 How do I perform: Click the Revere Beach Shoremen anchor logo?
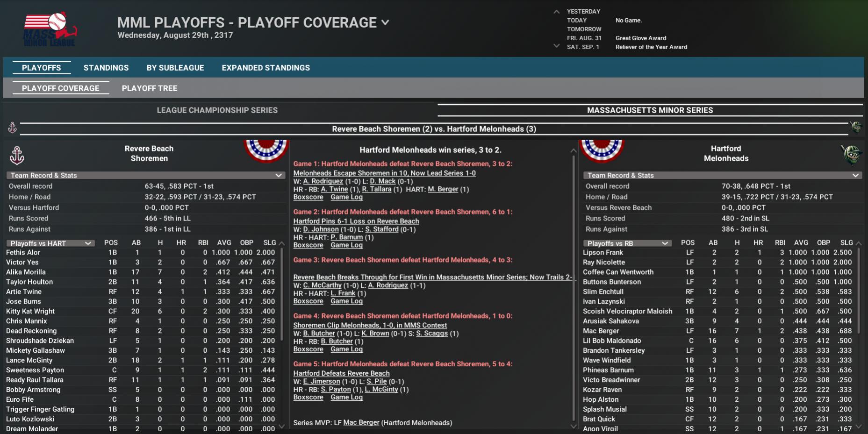pyautogui.click(x=17, y=156)
